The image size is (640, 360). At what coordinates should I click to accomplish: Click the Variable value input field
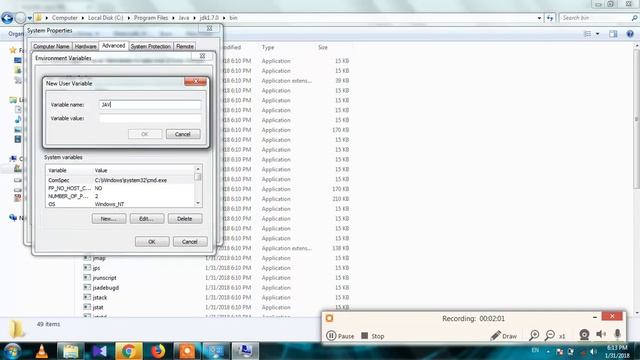point(150,118)
